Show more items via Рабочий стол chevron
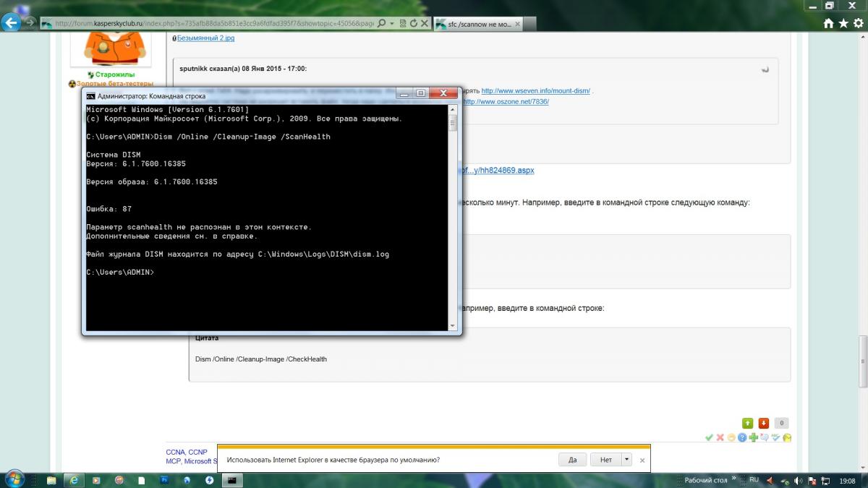Viewport: 868px width, 488px height. point(734,479)
